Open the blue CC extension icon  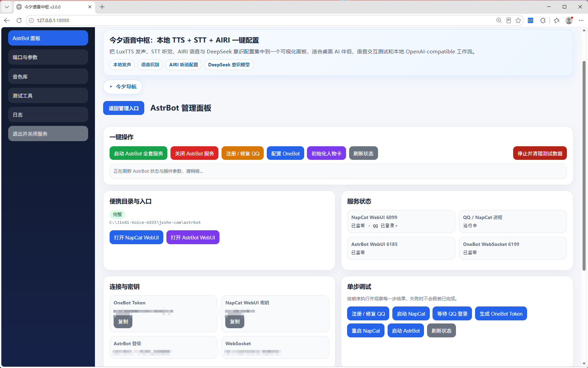point(530,20)
